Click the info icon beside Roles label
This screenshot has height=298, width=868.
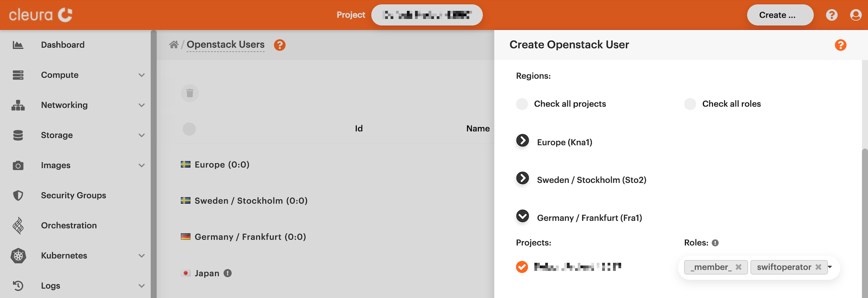click(x=715, y=243)
